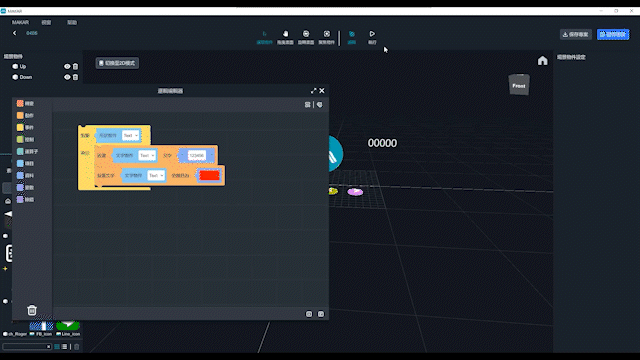The height and width of the screenshot is (360, 640).
Task: Select the yellow icon object in scene
Action: (x=333, y=191)
